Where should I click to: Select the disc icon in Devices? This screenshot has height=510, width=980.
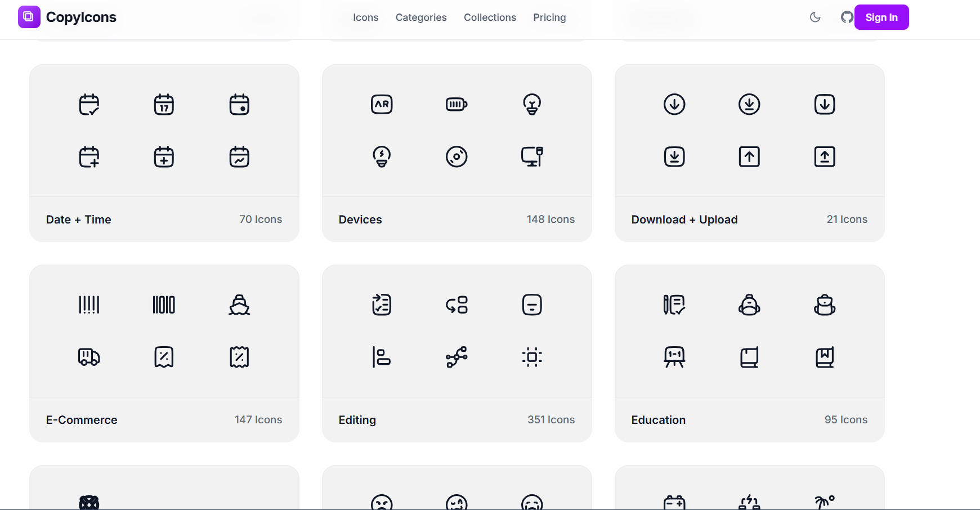pyautogui.click(x=457, y=156)
